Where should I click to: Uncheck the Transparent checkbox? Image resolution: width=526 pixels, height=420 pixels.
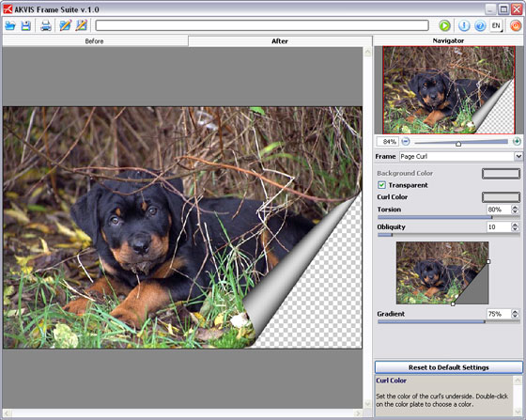coord(381,185)
